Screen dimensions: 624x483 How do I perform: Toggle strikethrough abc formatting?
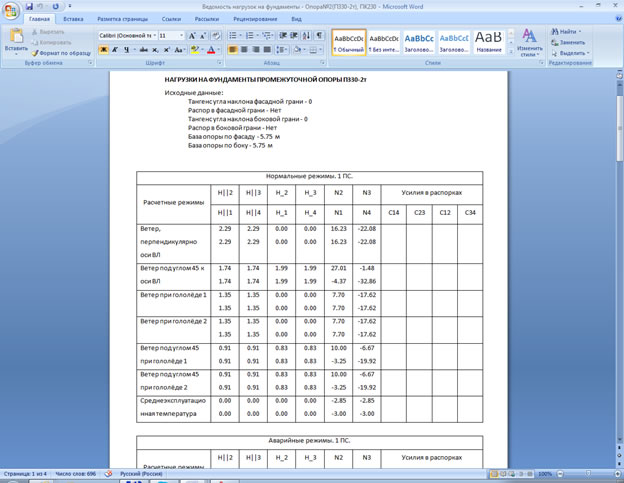[144, 50]
